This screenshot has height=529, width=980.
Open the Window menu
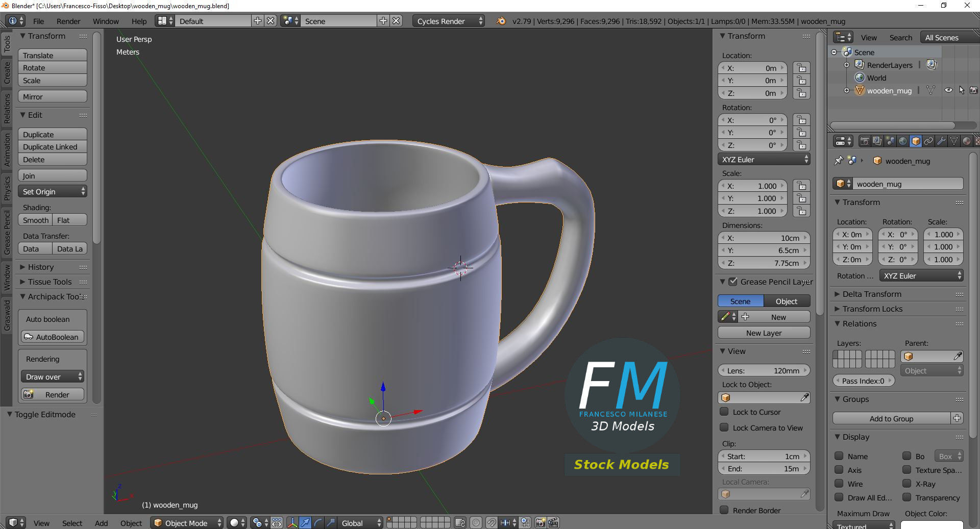[106, 21]
